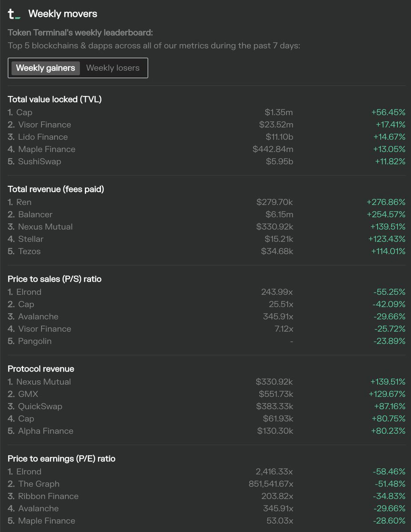Select Pangolin in the P/S ratio list
The width and height of the screenshot is (411, 532).
(x=35, y=341)
